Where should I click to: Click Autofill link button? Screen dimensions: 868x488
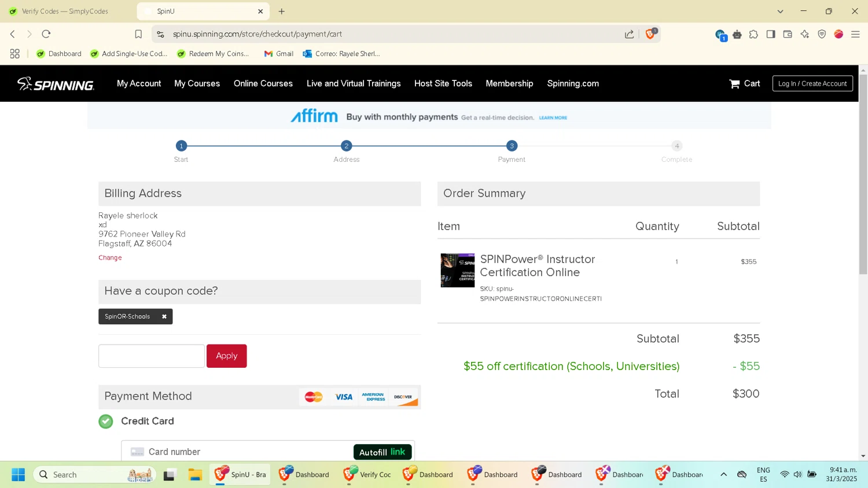tap(382, 452)
